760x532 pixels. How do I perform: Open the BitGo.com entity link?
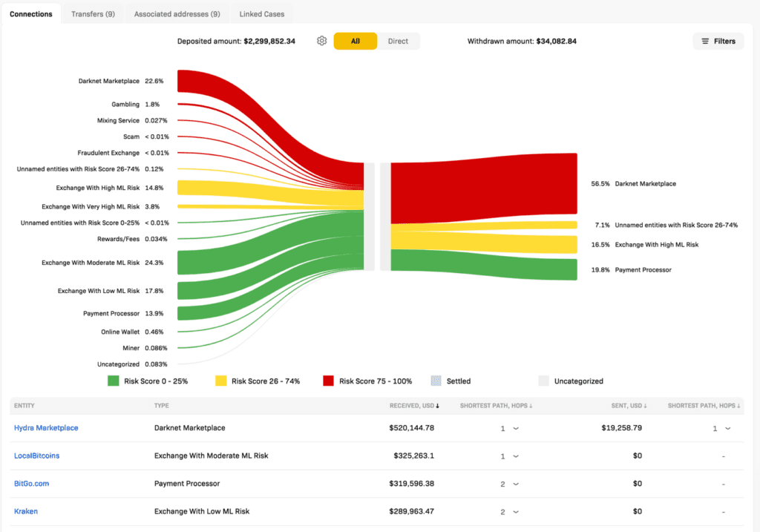point(31,484)
